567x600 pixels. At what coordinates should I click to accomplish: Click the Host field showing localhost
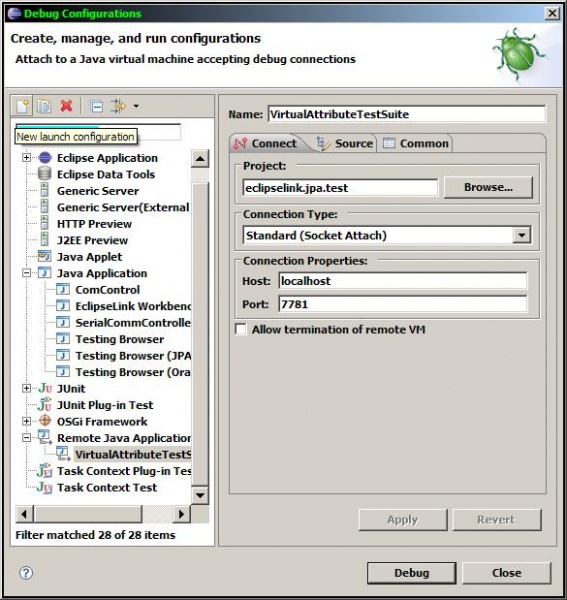point(402,281)
